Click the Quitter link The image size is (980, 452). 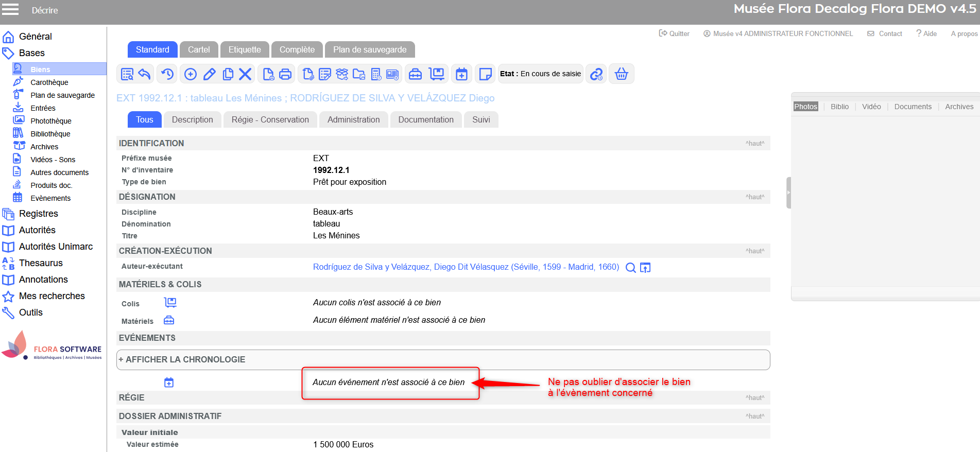click(674, 33)
